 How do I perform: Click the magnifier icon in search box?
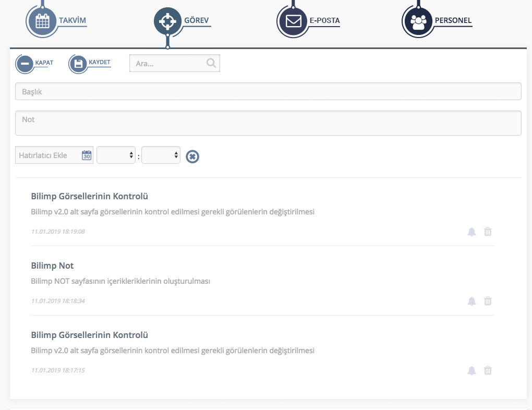pyautogui.click(x=211, y=63)
